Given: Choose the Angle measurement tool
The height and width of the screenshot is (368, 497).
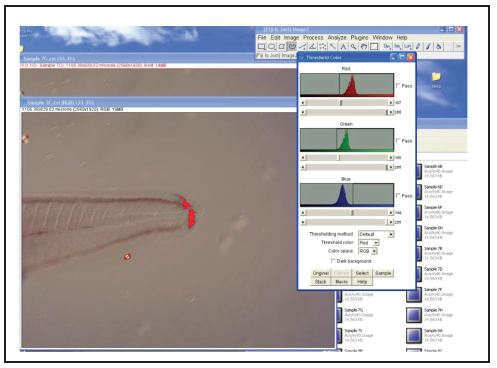Looking at the screenshot, I should (x=312, y=47).
